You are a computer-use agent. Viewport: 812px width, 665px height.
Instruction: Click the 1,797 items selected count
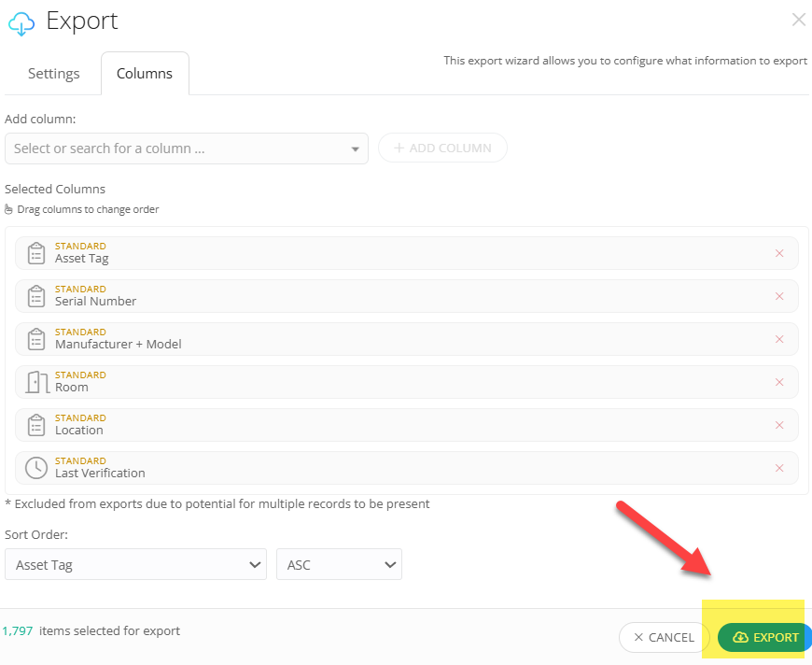tap(20, 630)
